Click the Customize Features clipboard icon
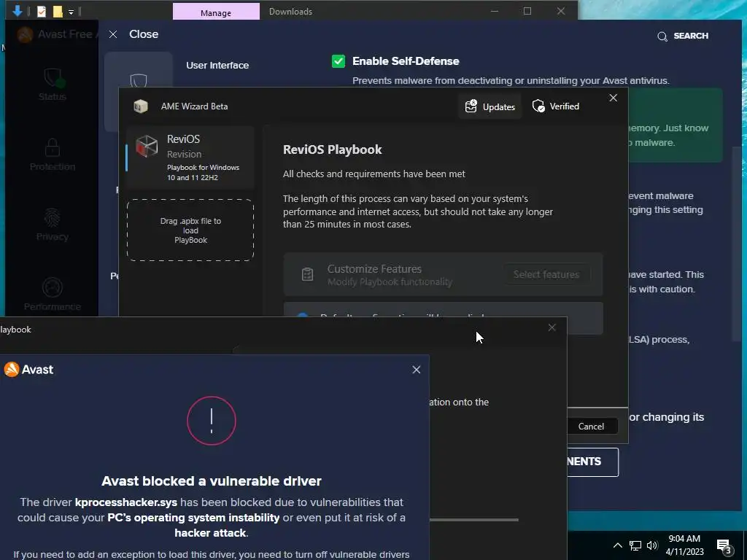The width and height of the screenshot is (747, 560). tap(307, 274)
